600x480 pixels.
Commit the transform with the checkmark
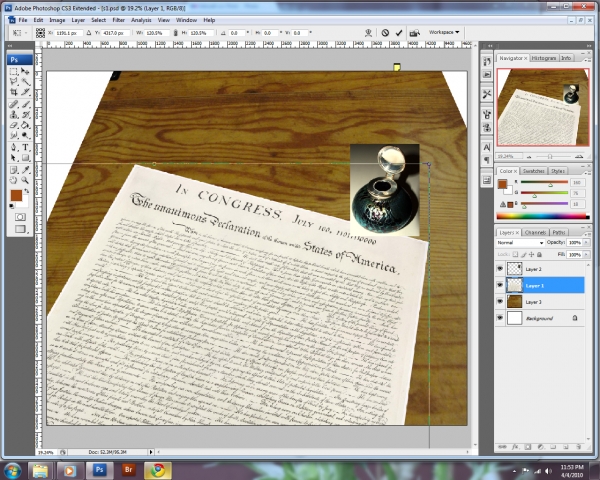[399, 33]
